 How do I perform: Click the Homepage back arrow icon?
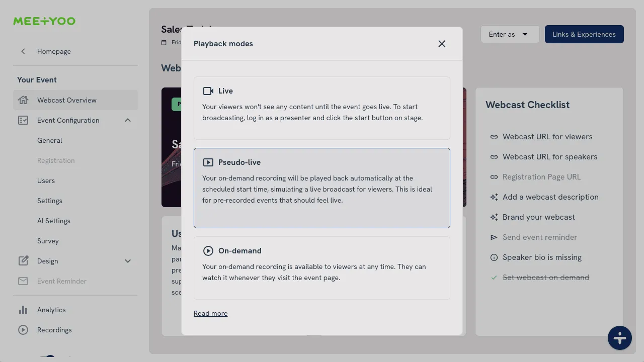pos(23,51)
